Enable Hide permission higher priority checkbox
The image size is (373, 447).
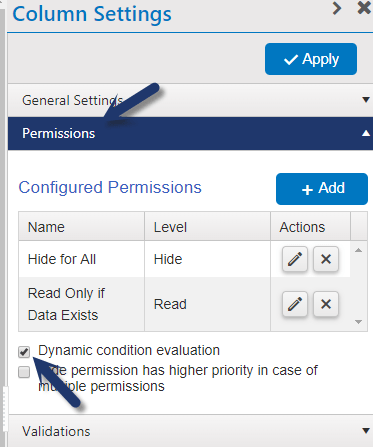[x=24, y=372]
